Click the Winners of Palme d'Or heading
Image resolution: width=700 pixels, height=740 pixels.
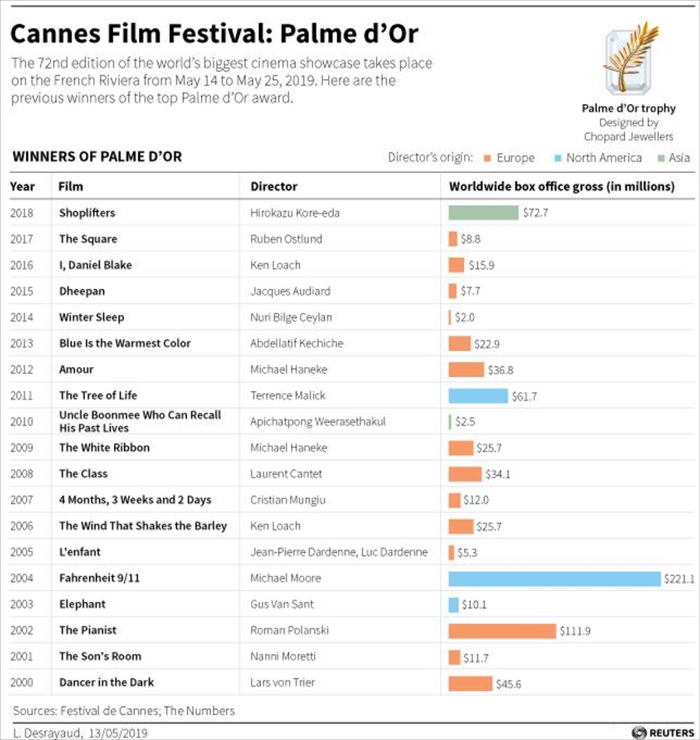[x=97, y=157]
